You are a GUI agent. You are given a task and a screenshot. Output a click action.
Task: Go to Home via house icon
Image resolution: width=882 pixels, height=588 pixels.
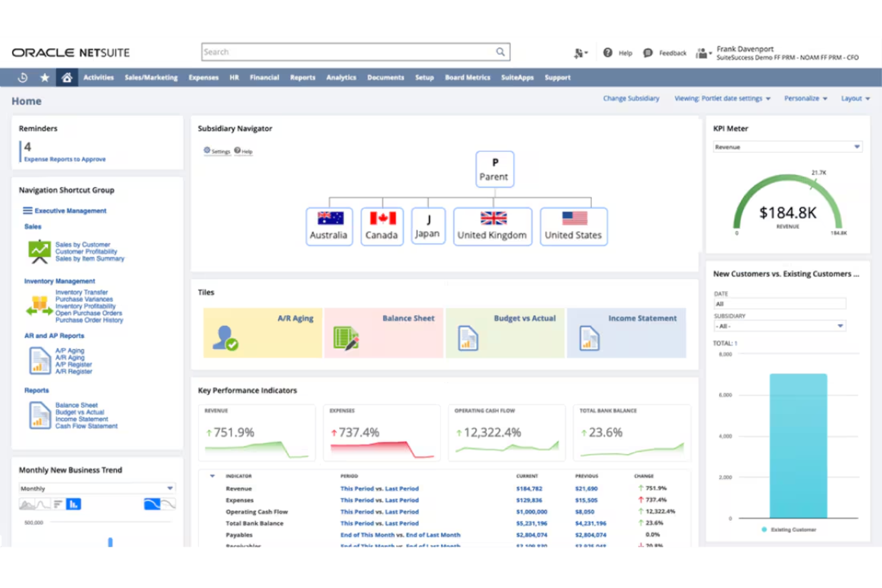coord(67,77)
